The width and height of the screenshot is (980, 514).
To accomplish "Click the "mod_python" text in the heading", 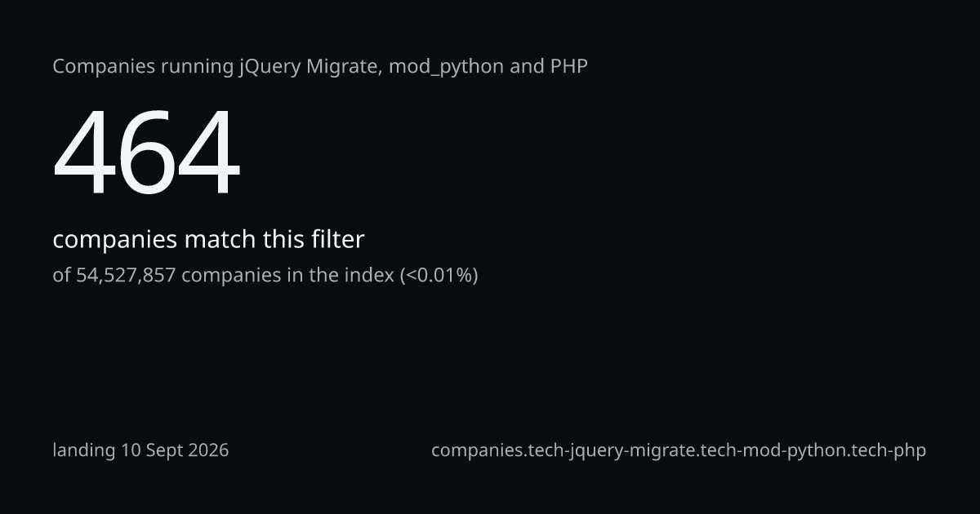I will pos(446,67).
